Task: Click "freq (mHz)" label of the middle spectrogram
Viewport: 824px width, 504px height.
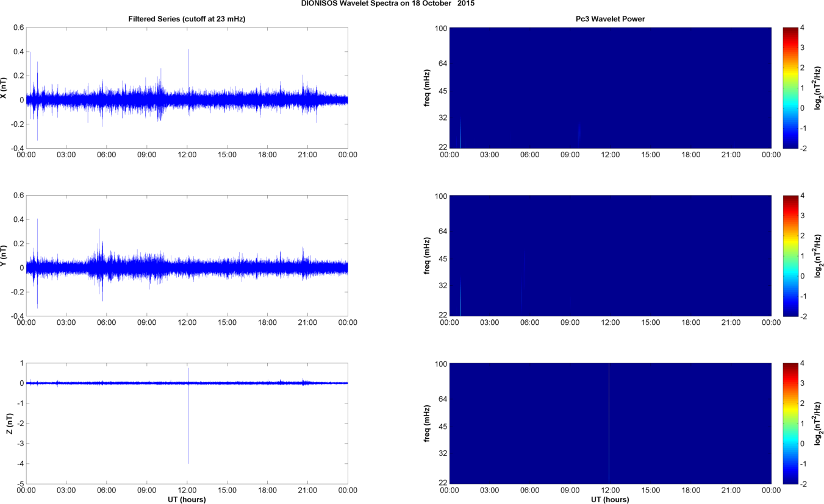Action: 427,256
